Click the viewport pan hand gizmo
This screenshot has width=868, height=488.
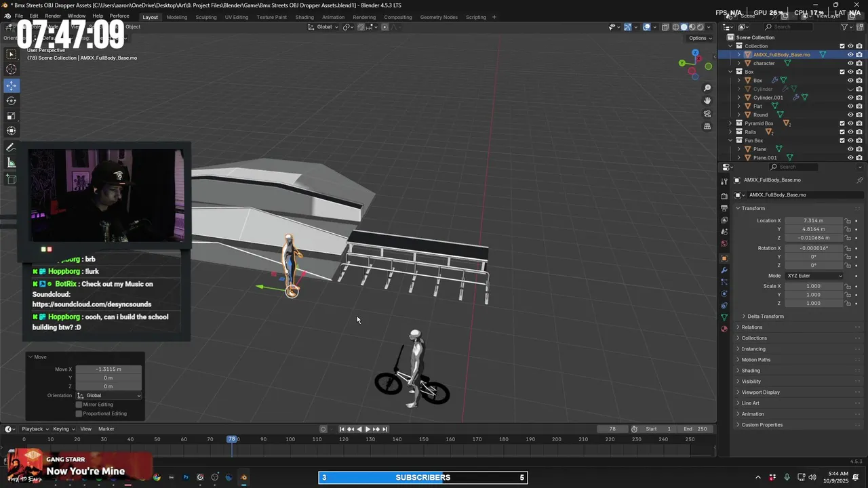[707, 101]
